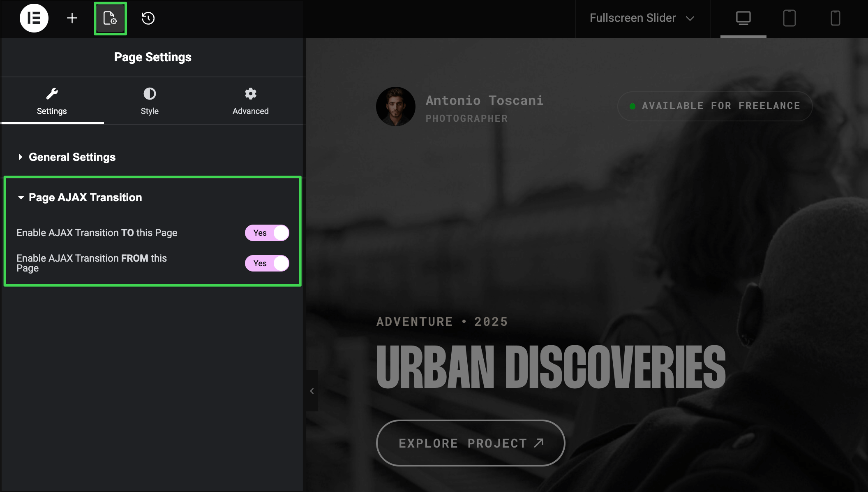Screen dimensions: 868x492
Task: Select the Settings tab
Action: coord(52,101)
